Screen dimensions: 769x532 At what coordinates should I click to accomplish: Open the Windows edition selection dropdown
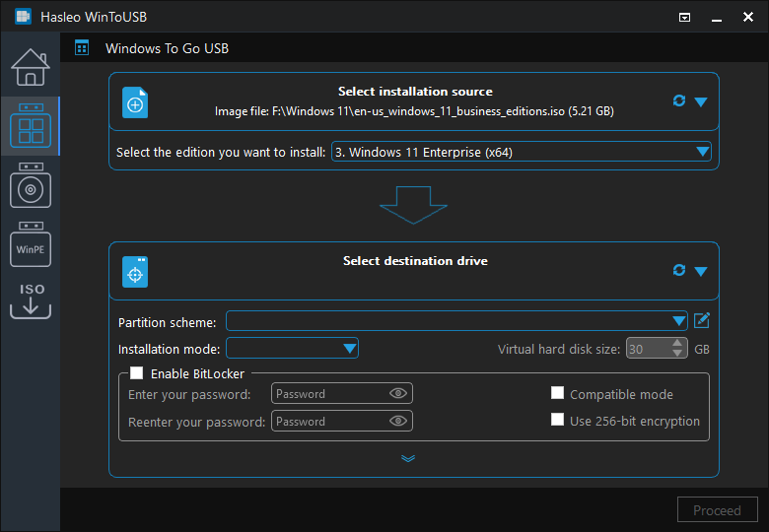pyautogui.click(x=522, y=152)
